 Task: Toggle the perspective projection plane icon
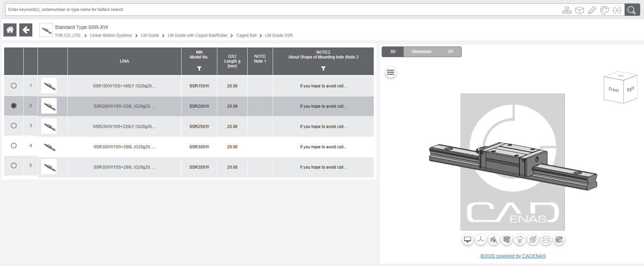[x=494, y=240]
